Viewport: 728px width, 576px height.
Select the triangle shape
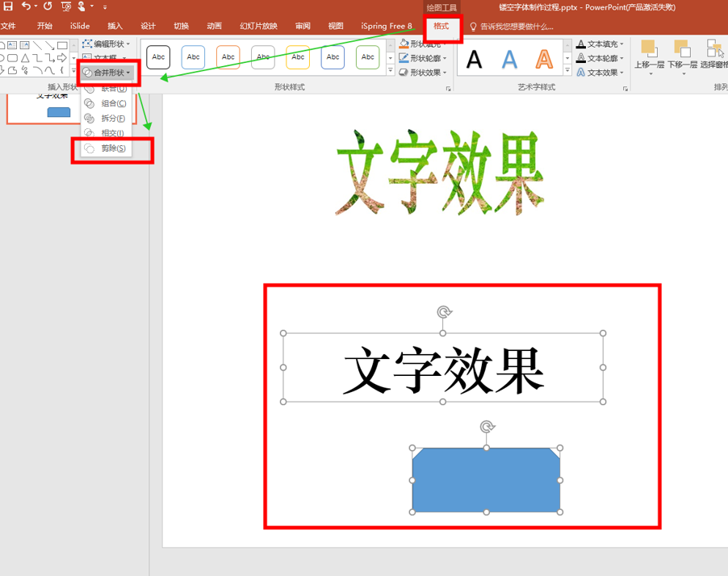[x=25, y=58]
